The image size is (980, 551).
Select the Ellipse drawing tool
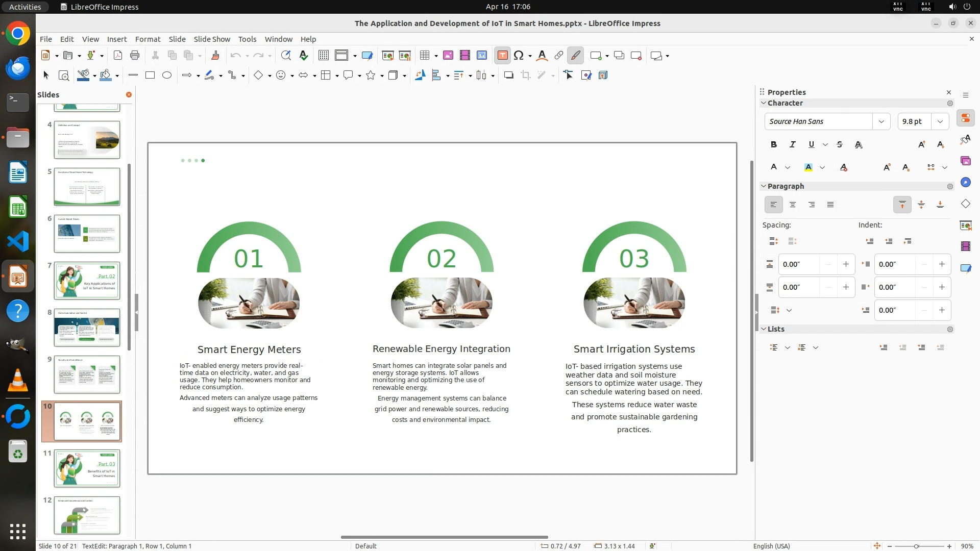tap(167, 76)
